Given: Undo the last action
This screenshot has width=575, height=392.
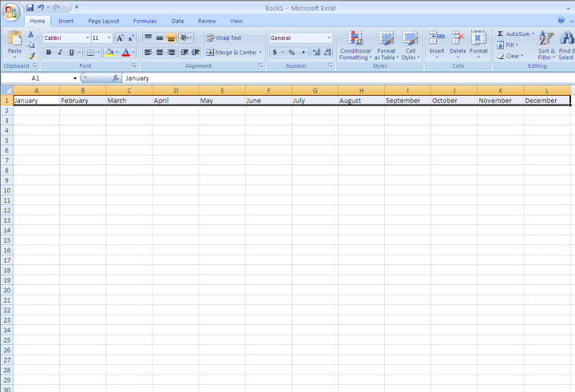Looking at the screenshot, I should click(41, 7).
